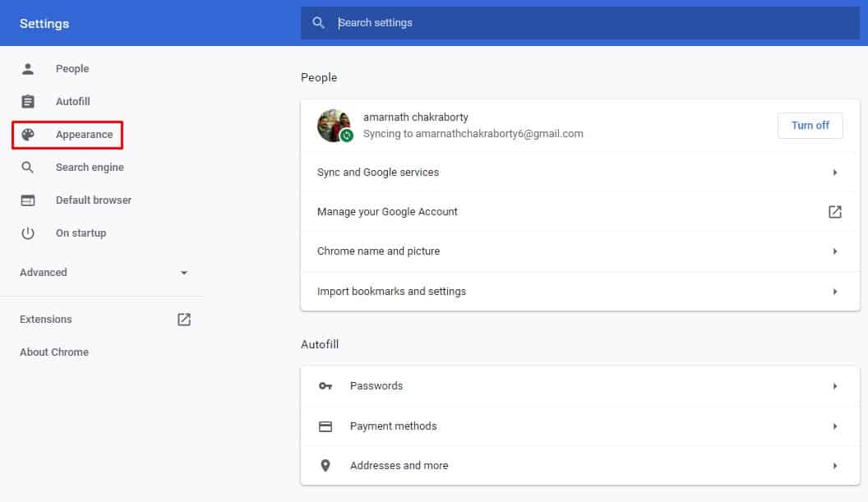Select People in the sidebar menu
Viewport: 868px width, 502px height.
click(72, 69)
